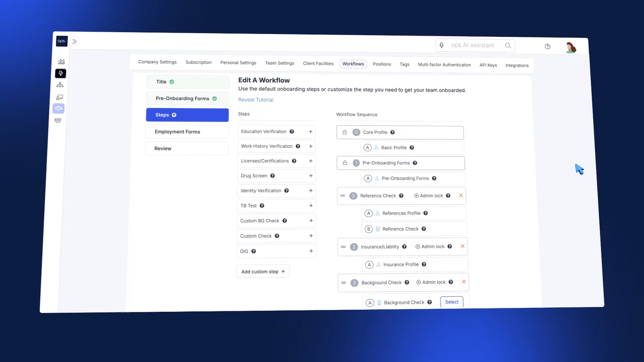The width and height of the screenshot is (644, 362).
Task: Add OIG step with plus
Action: (311, 251)
